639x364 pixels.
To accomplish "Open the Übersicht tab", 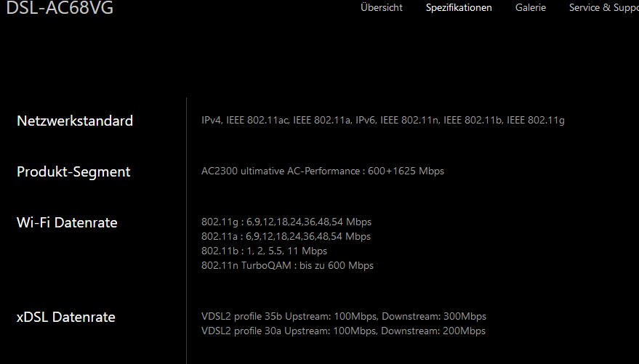I will click(x=382, y=7).
